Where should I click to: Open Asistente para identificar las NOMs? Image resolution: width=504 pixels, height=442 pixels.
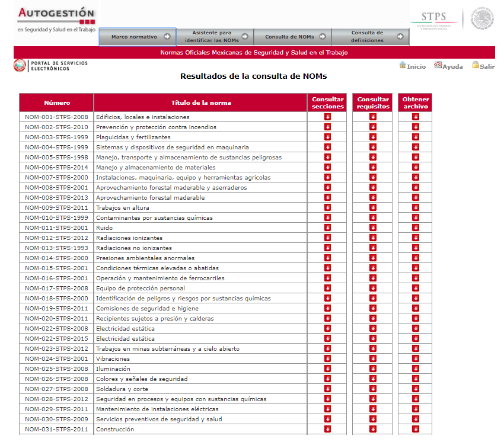coord(215,37)
